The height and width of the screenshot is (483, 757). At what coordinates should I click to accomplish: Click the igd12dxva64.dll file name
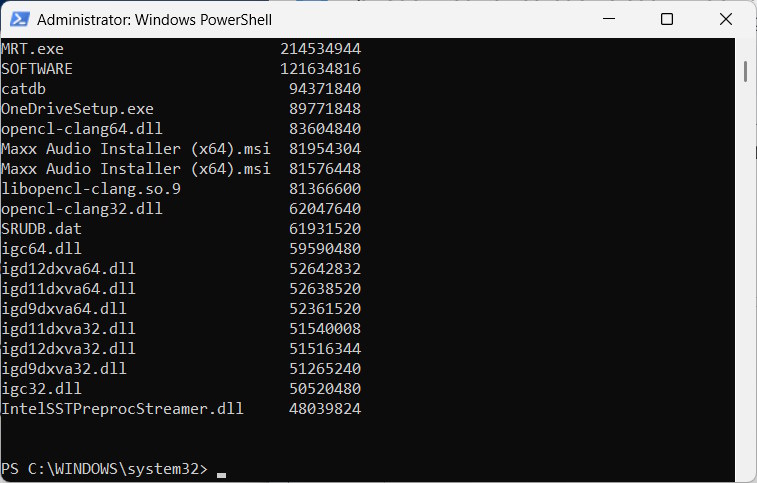pos(68,269)
